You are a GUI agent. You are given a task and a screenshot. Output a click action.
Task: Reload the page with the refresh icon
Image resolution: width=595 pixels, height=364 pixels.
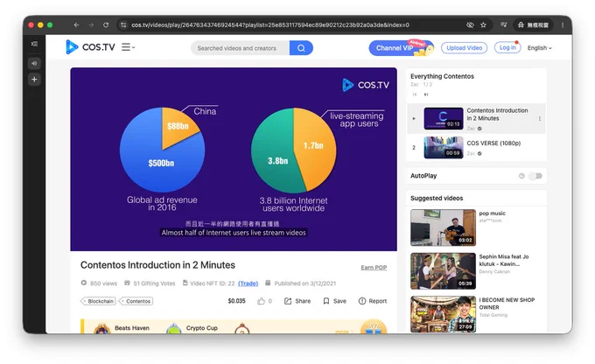[x=106, y=25]
